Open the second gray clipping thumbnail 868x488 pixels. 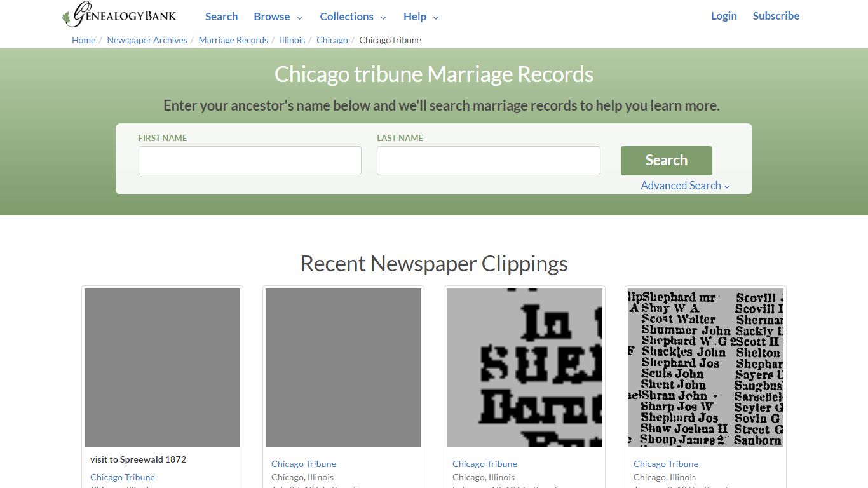(x=343, y=368)
